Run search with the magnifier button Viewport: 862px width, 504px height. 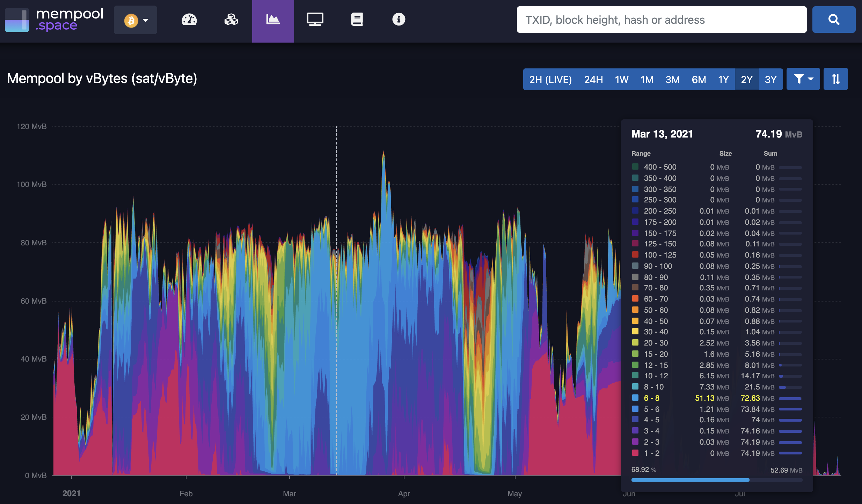tap(834, 20)
